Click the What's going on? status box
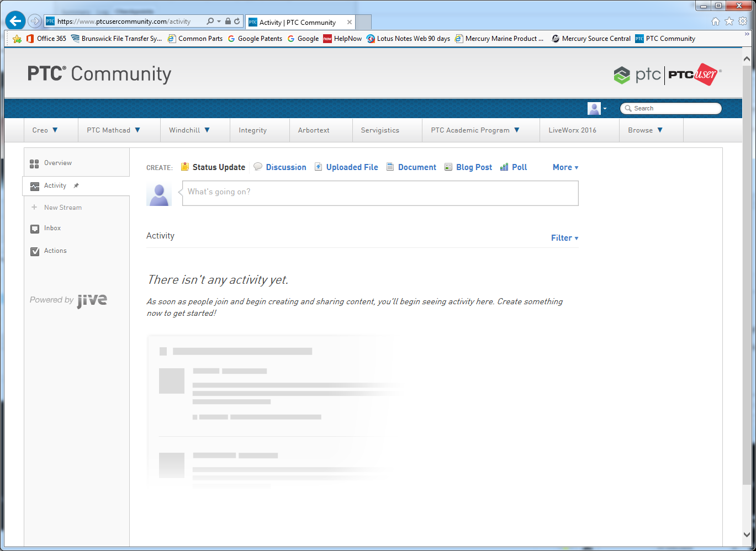 (380, 193)
